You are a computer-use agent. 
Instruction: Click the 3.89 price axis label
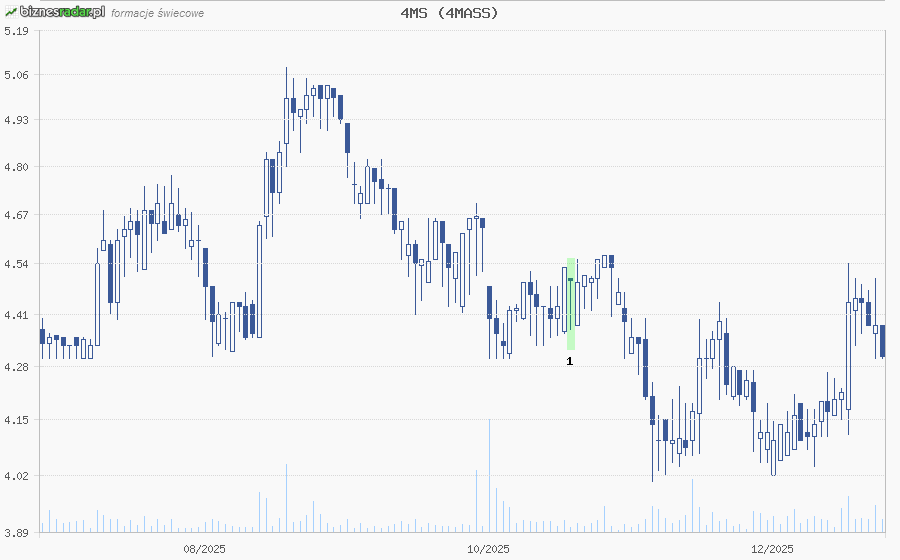pos(15,531)
